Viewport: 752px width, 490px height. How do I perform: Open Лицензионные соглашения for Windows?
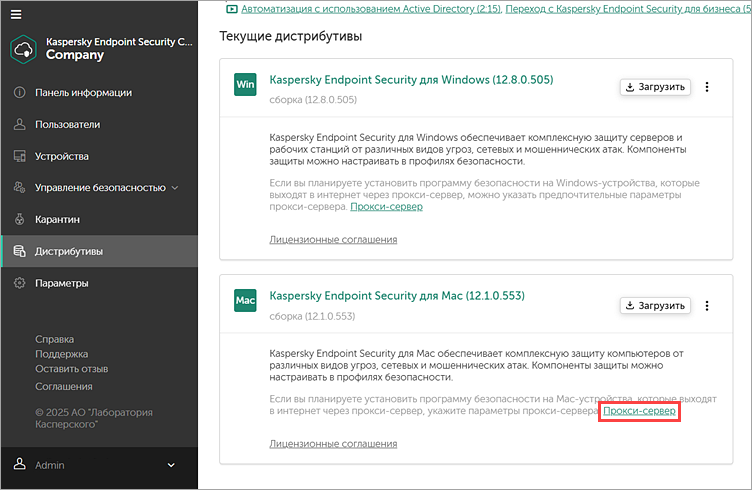tap(333, 239)
